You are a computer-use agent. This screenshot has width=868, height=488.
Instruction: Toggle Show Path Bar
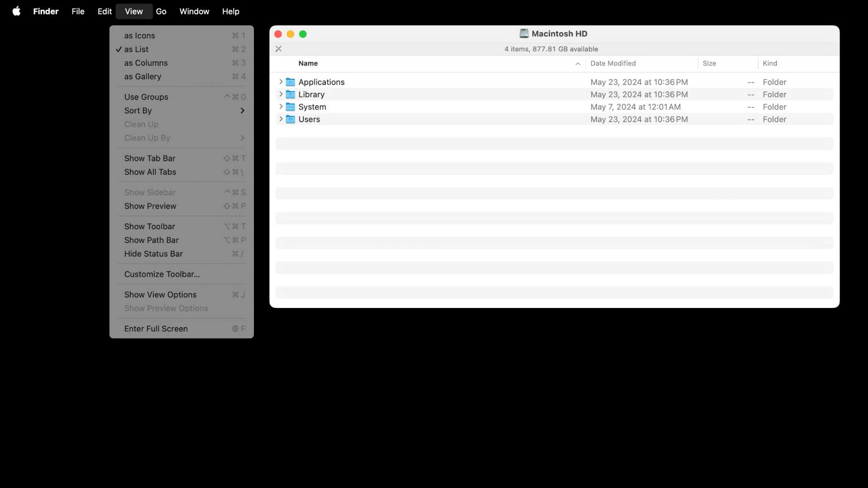151,240
